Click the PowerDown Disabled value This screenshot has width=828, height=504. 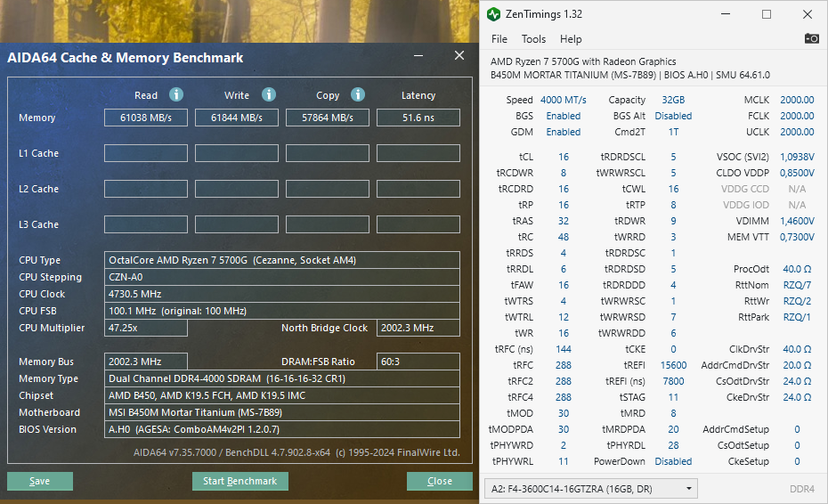[673, 461]
